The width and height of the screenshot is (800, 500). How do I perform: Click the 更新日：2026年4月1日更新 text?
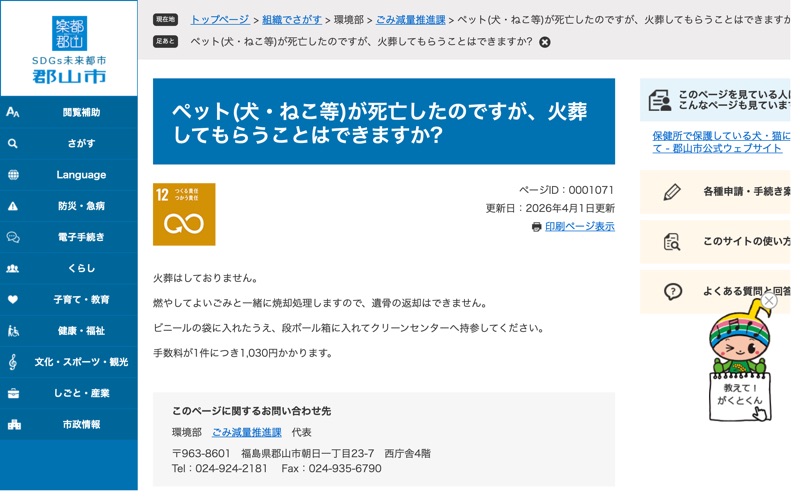[550, 208]
